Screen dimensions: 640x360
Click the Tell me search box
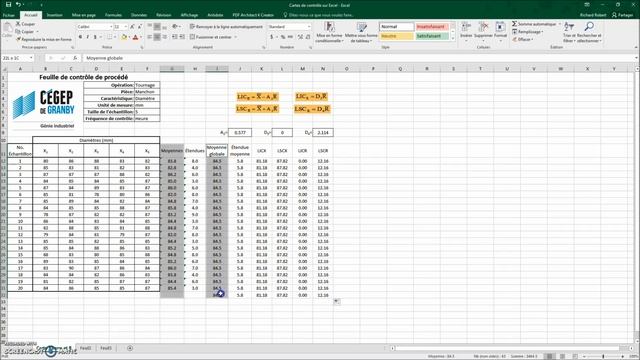pyautogui.click(x=318, y=15)
